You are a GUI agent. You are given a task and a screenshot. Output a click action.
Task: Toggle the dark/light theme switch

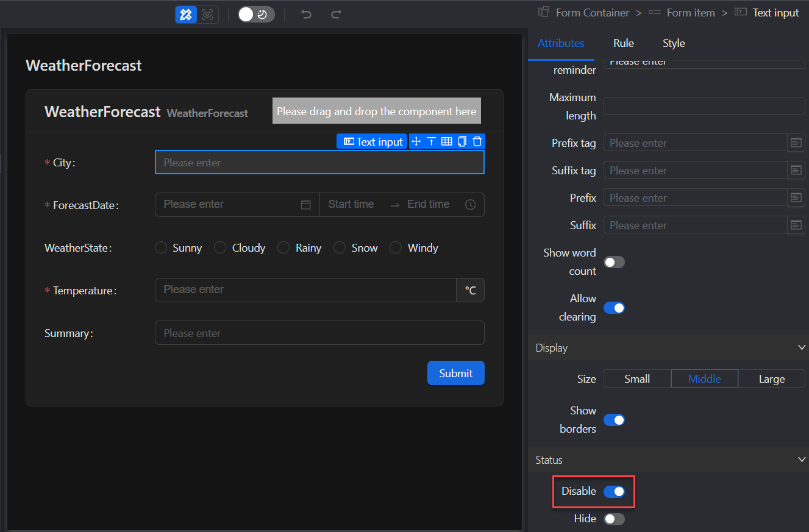click(x=256, y=15)
